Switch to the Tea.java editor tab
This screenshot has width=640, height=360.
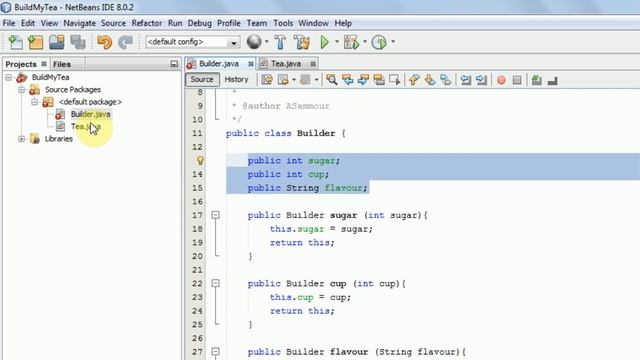(286, 64)
